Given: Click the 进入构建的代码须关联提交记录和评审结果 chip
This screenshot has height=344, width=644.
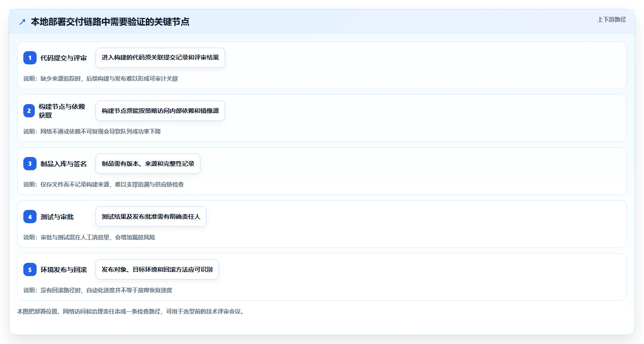Looking at the screenshot, I should pyautogui.click(x=160, y=58).
